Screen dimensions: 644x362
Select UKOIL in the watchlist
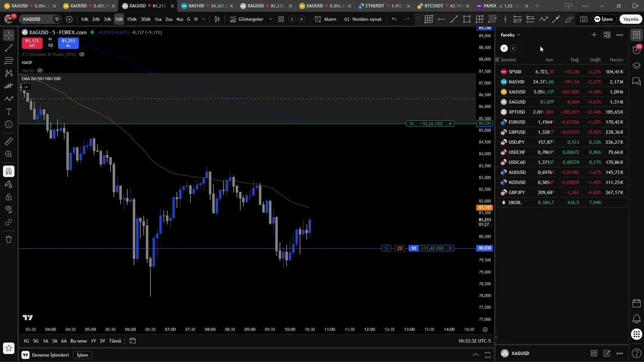coord(562,203)
